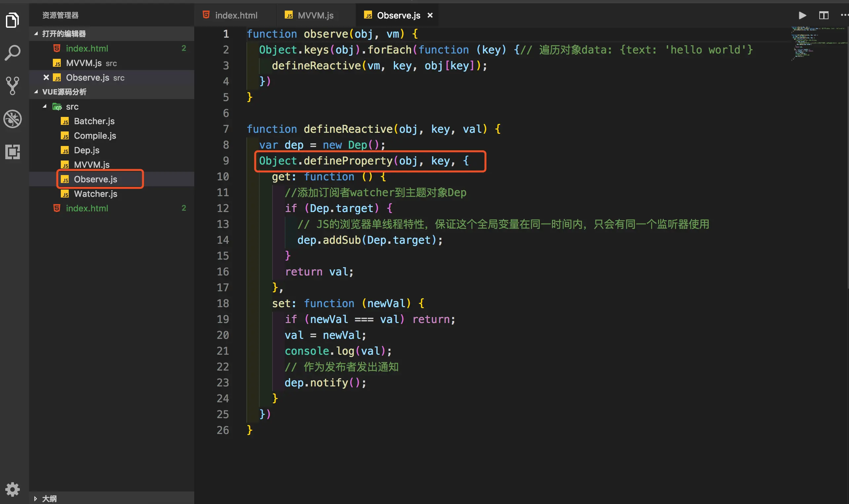Switch to the MVVM.js tab
Viewport: 849px width, 504px height.
click(315, 15)
